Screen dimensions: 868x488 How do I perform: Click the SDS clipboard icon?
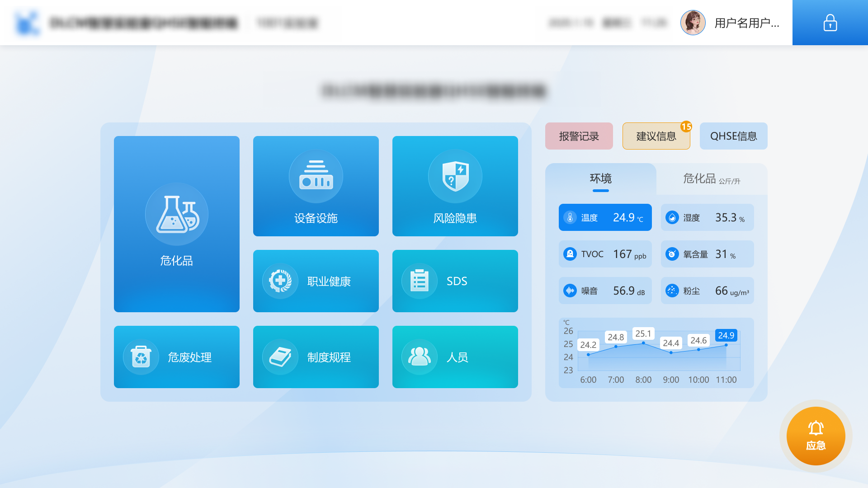pos(419,281)
